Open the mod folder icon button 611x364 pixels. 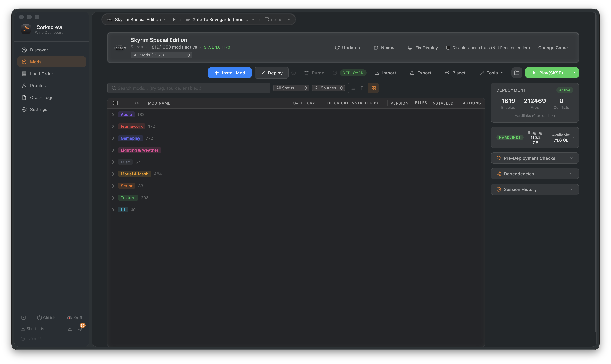coord(517,73)
